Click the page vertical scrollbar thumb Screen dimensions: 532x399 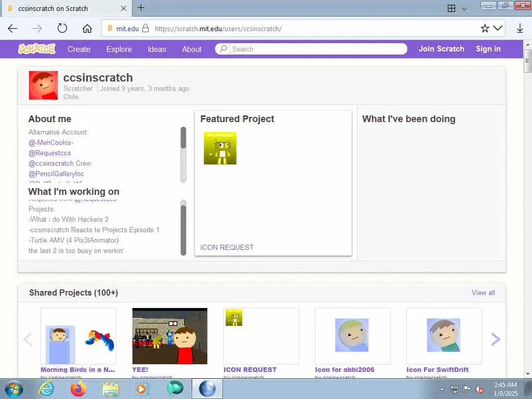pos(527,61)
